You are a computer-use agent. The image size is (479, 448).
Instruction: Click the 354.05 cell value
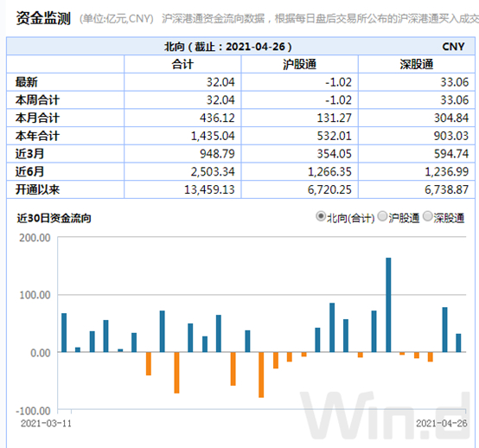click(335, 154)
